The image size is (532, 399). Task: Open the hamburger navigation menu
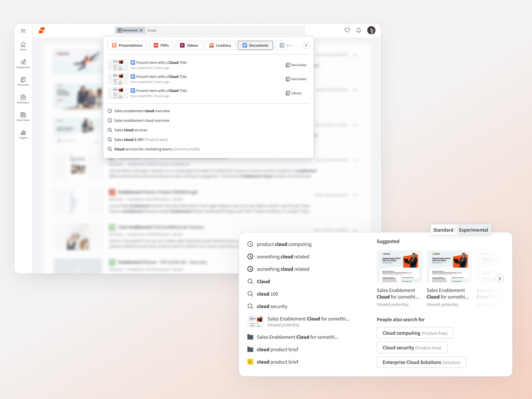click(23, 31)
